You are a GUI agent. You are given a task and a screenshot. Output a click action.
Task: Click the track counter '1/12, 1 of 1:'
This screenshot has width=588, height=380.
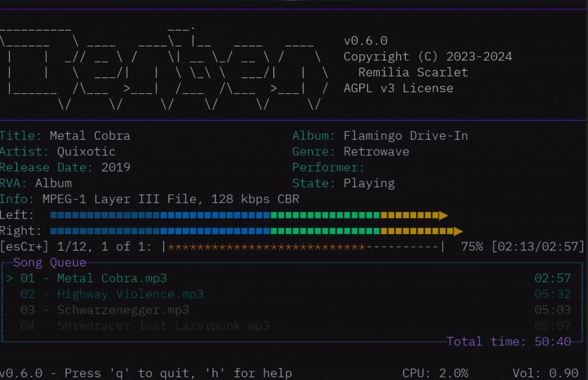tap(104, 247)
